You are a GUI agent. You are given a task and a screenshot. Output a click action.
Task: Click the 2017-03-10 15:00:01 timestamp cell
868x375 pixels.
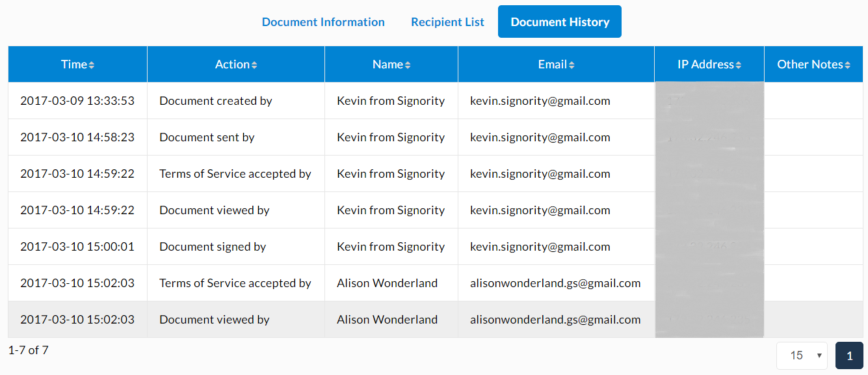tap(78, 247)
